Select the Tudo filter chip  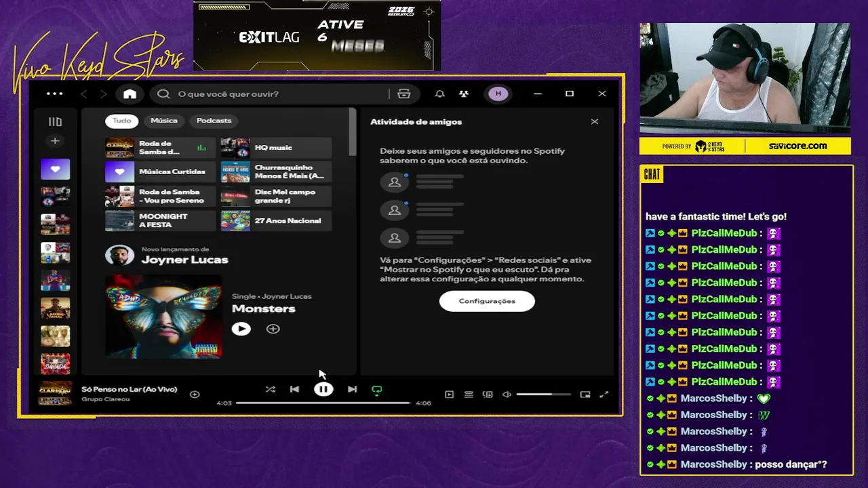pyautogui.click(x=121, y=121)
